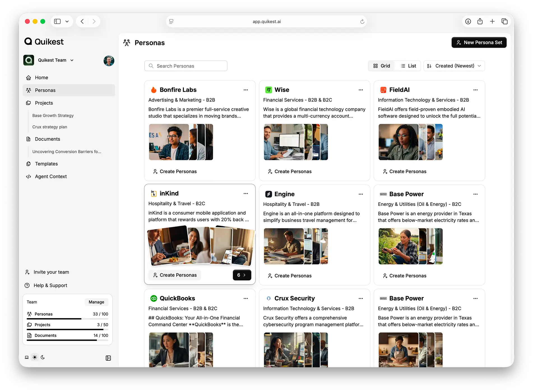
Task: Open browser downloads icon
Action: tap(468, 21)
